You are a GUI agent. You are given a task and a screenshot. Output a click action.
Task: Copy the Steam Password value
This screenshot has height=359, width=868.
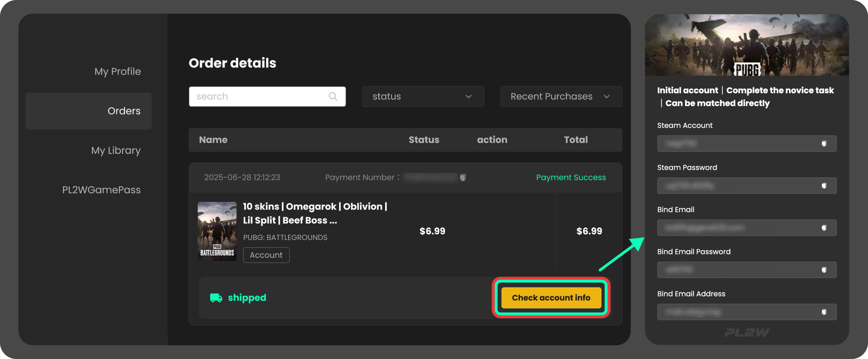click(x=824, y=186)
